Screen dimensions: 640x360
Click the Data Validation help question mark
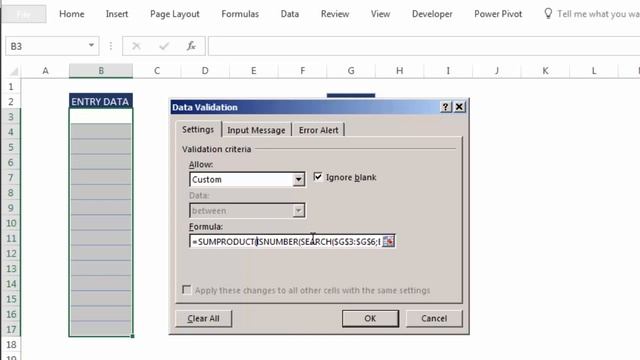(445, 107)
